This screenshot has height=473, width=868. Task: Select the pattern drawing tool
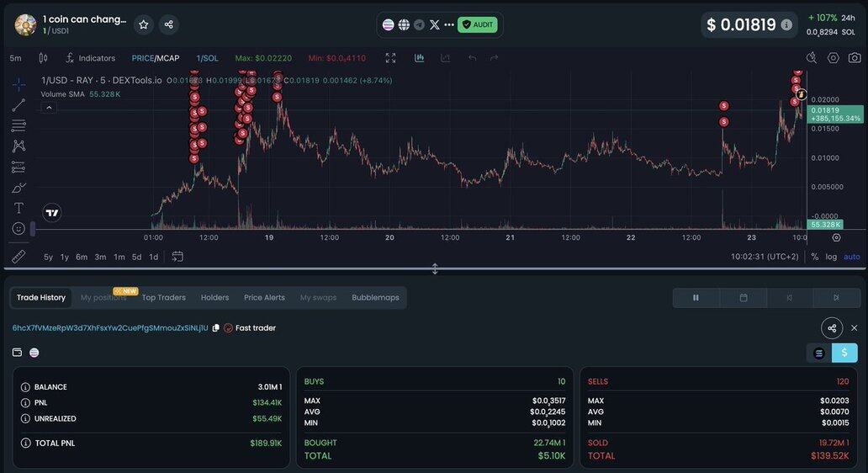19,146
